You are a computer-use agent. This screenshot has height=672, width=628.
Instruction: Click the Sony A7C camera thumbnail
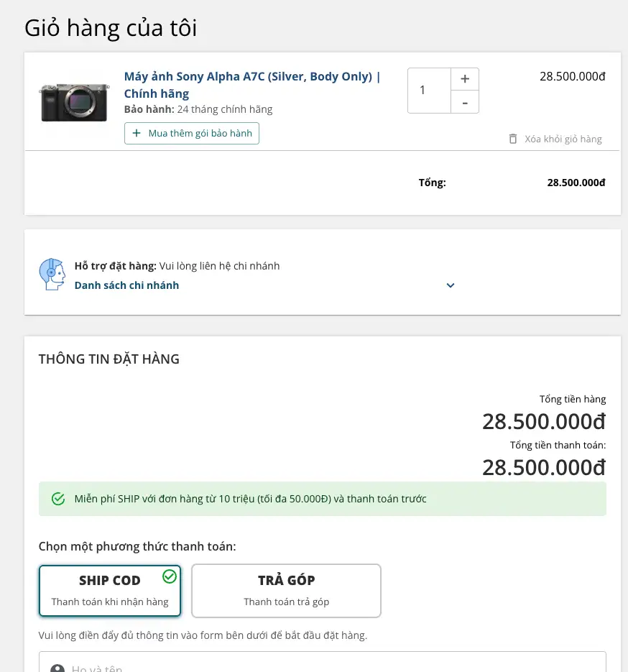tap(75, 103)
